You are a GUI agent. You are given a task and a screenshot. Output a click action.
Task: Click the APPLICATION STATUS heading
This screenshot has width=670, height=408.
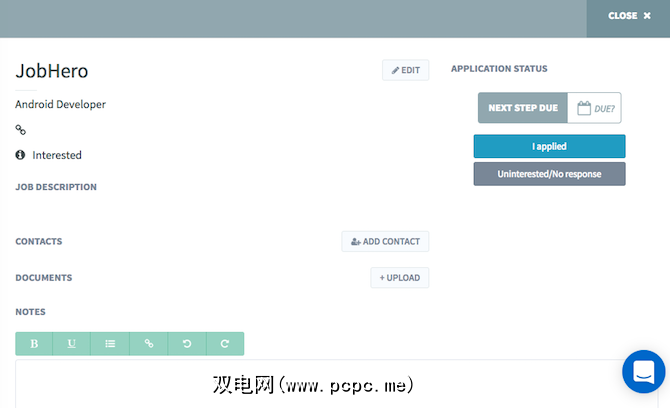[x=499, y=69]
